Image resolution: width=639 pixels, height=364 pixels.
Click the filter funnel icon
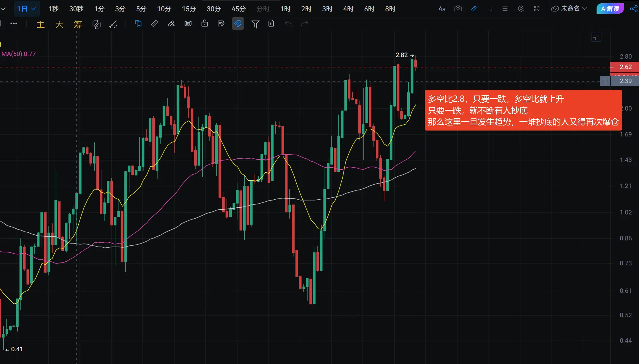[255, 24]
